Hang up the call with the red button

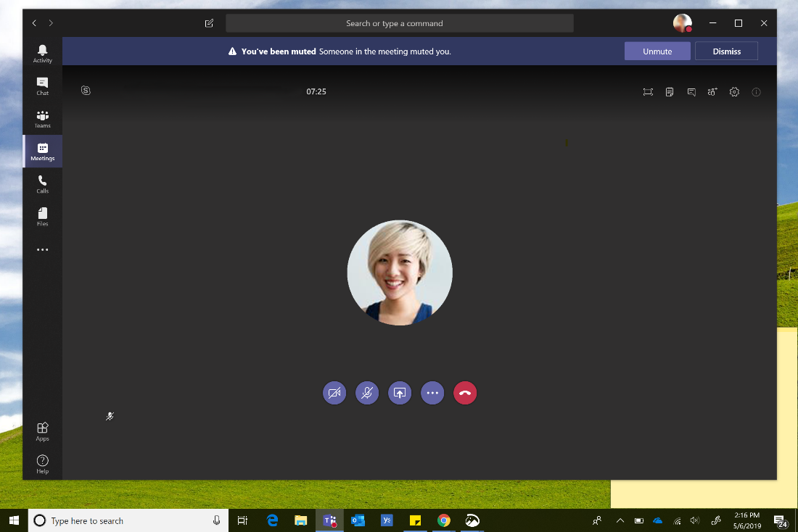(465, 392)
